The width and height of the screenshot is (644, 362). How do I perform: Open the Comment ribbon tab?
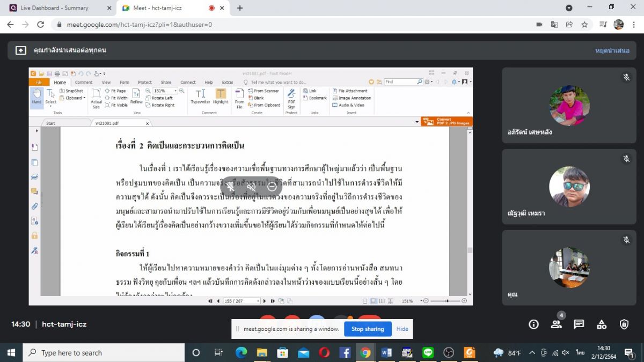click(x=84, y=82)
